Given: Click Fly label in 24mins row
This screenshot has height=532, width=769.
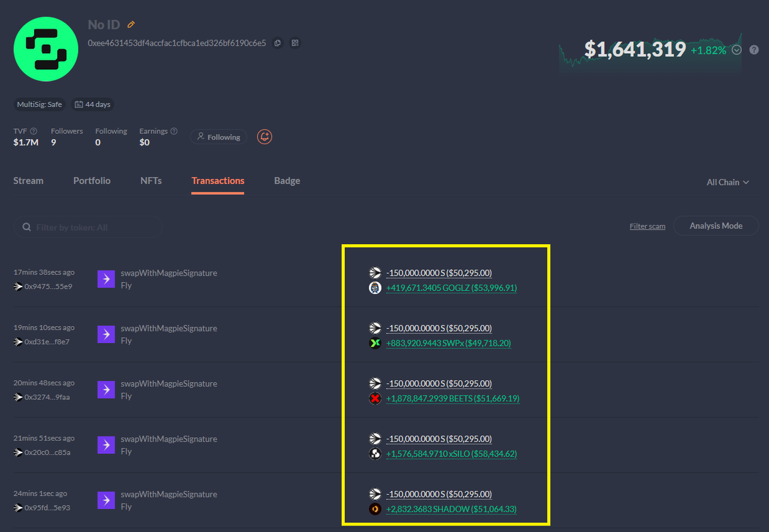Looking at the screenshot, I should pyautogui.click(x=126, y=507).
